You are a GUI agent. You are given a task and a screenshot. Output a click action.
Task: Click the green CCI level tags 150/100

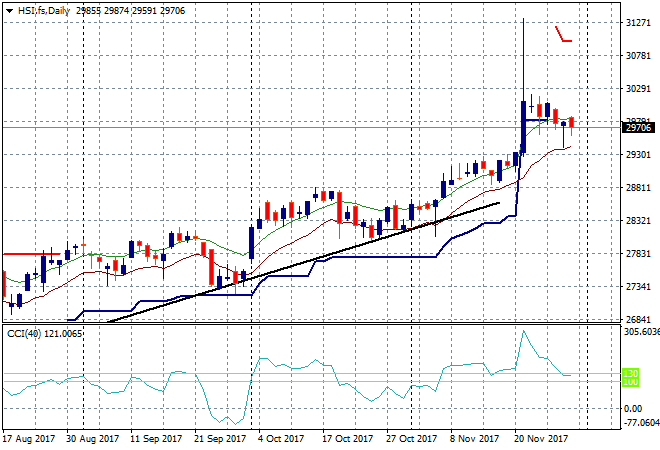click(631, 377)
